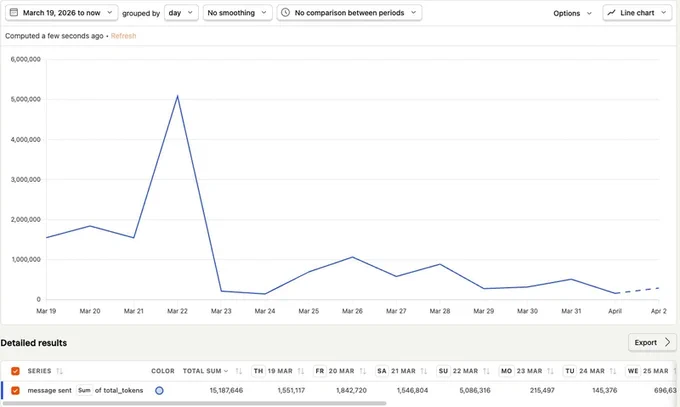Click the 20 Mar value 1,842,720
The image size is (680, 407).
[351, 391]
